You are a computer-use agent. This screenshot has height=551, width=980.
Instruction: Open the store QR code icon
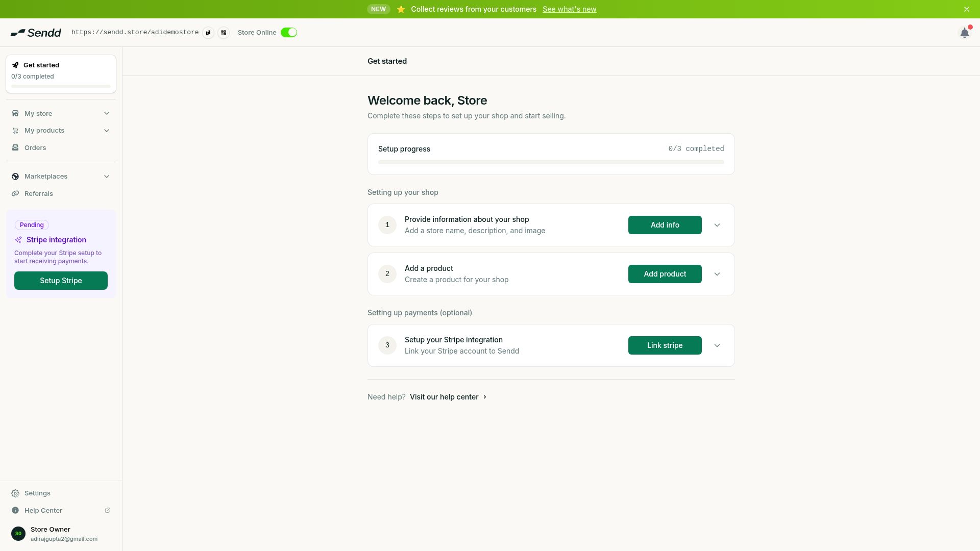[224, 33]
